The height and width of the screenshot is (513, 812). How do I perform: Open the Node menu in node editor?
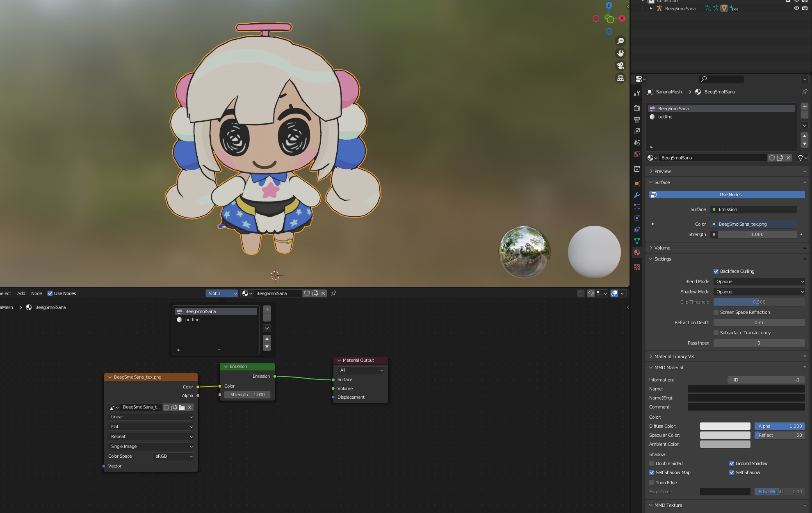tap(36, 293)
